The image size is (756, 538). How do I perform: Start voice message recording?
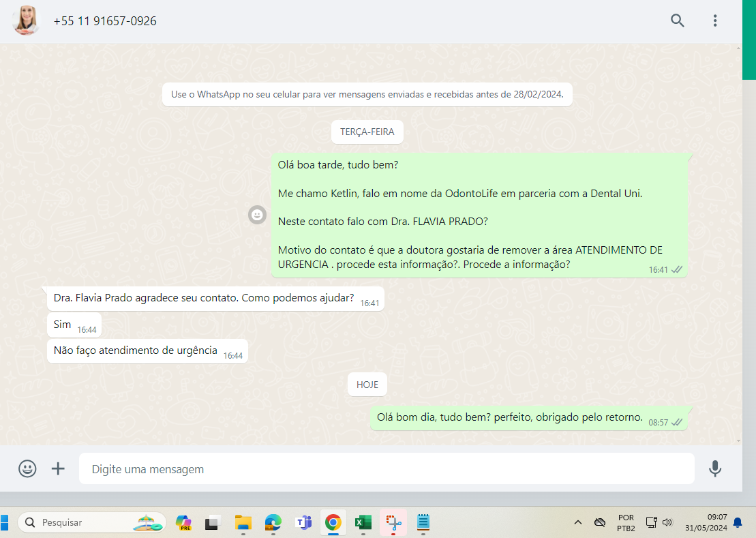point(715,468)
